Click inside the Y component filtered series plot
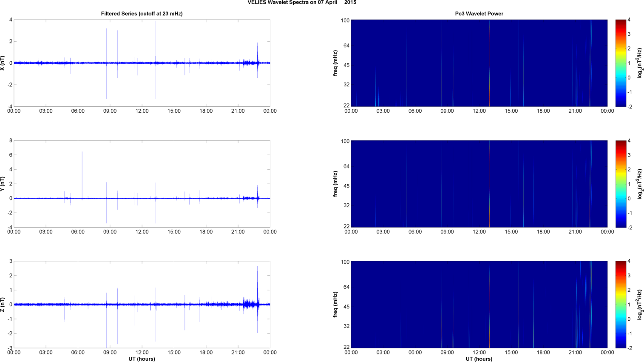 pyautogui.click(x=142, y=184)
